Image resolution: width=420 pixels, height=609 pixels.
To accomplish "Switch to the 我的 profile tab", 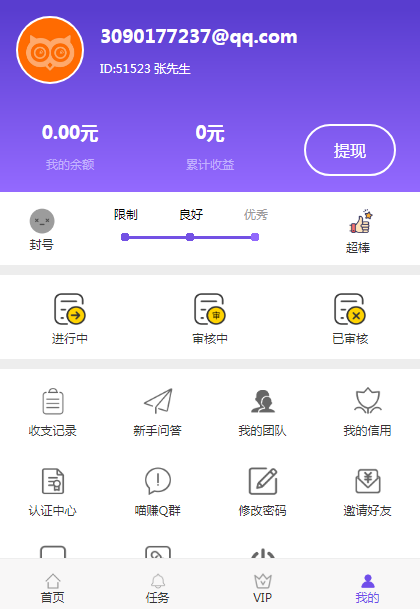I will tap(368, 588).
